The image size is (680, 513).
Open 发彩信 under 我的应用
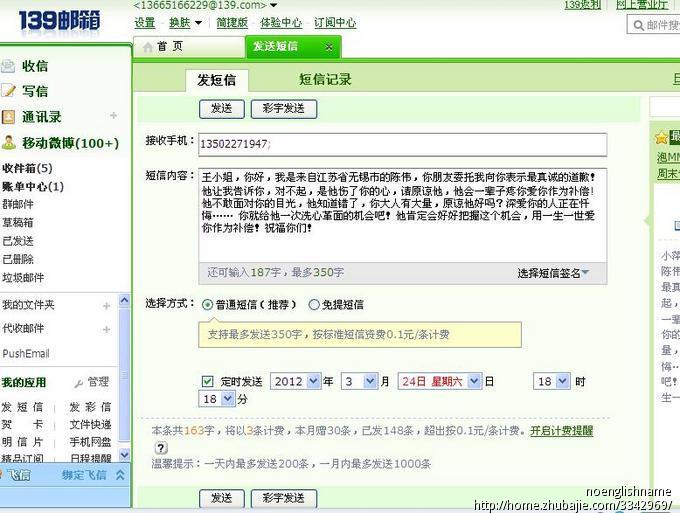pyautogui.click(x=90, y=407)
